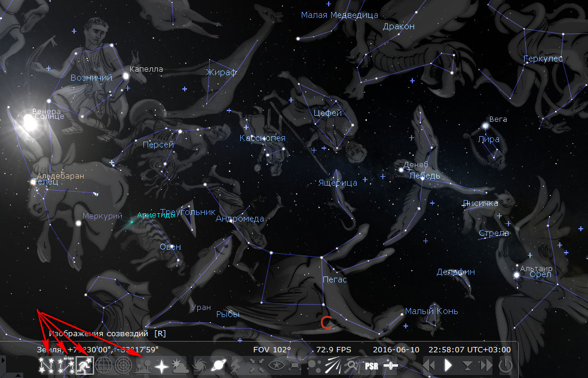Toggle constellation labels button with 'orion' text
Image resolution: width=588 pixels, height=378 pixels.
66,365
